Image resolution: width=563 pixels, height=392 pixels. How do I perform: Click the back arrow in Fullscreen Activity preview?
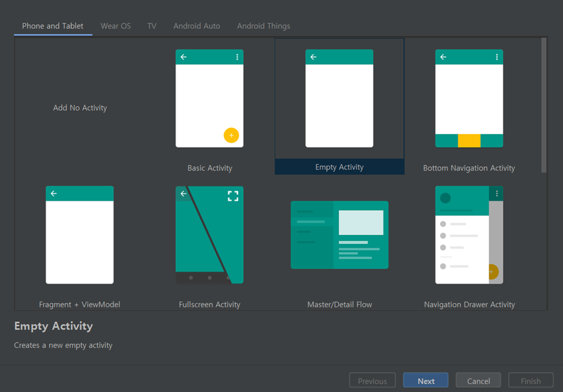tap(184, 194)
